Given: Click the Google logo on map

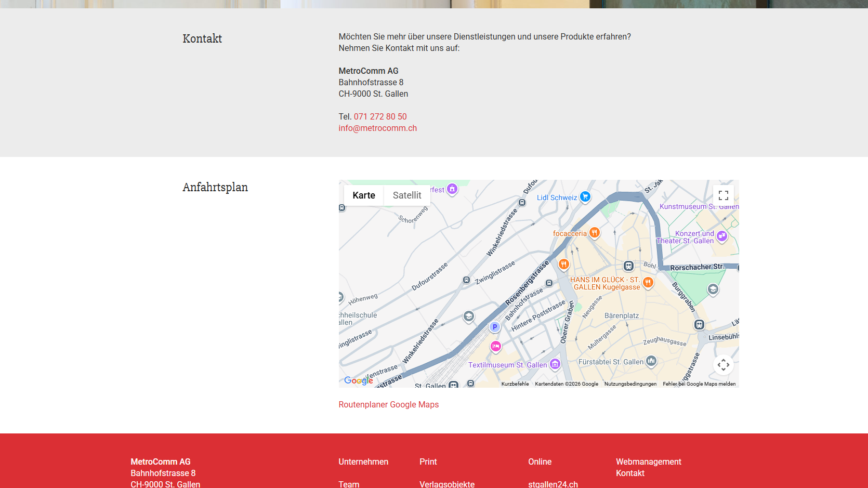Looking at the screenshot, I should coord(359,380).
